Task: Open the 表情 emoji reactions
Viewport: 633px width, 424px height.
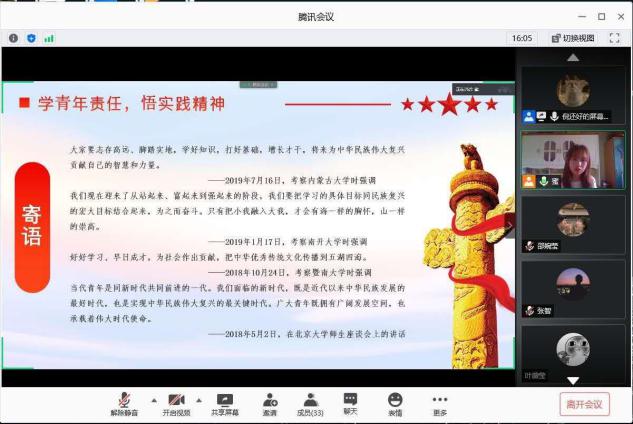Action: (x=395, y=403)
